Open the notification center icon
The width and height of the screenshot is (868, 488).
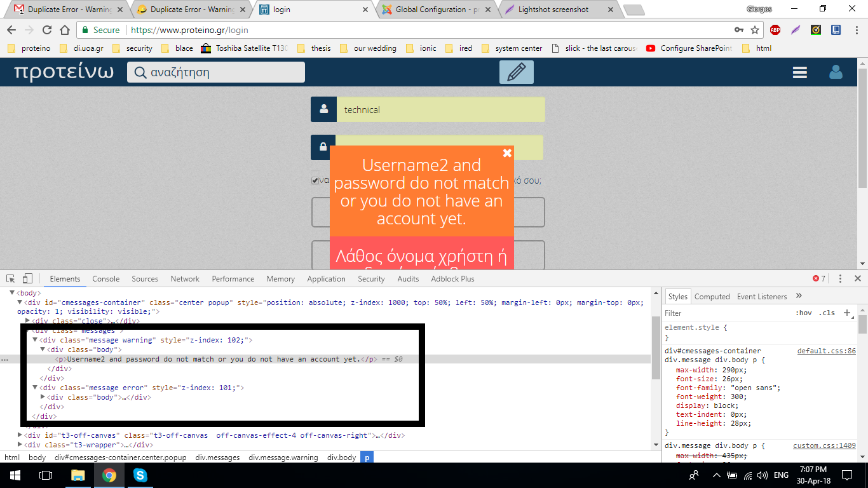coord(847,475)
